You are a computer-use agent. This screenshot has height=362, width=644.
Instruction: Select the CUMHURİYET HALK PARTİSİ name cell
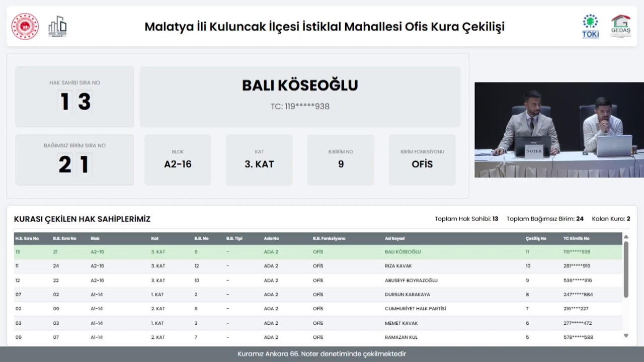[415, 309]
